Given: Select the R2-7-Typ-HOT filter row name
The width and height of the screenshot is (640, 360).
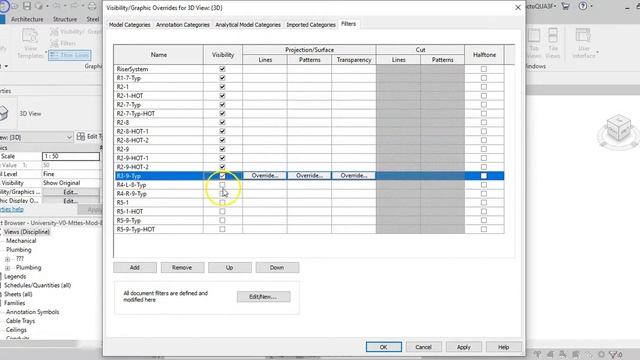Looking at the screenshot, I should [x=136, y=113].
